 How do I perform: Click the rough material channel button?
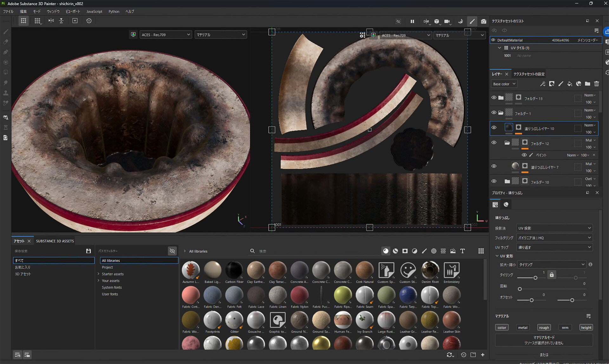point(544,328)
